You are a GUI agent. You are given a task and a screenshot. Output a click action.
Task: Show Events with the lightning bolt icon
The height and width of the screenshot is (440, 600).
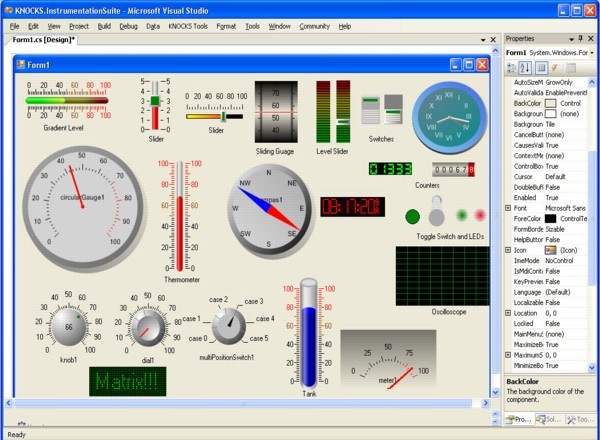554,68
